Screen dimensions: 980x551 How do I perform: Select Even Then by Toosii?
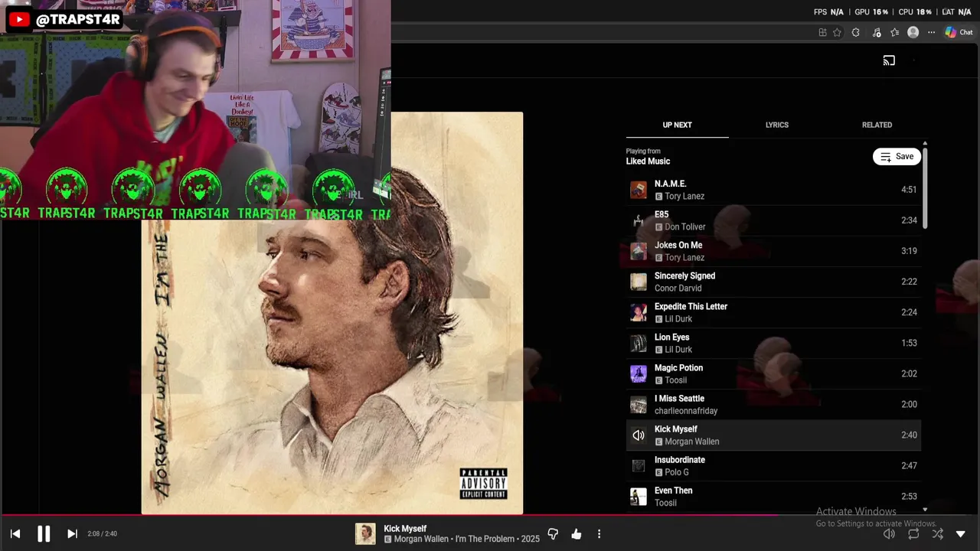pos(773,496)
